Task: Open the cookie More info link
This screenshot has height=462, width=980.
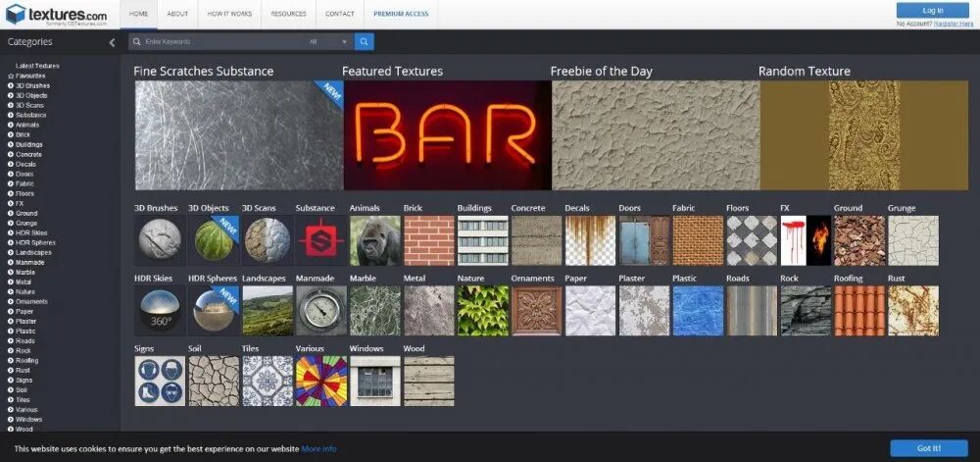Action: pyautogui.click(x=318, y=449)
